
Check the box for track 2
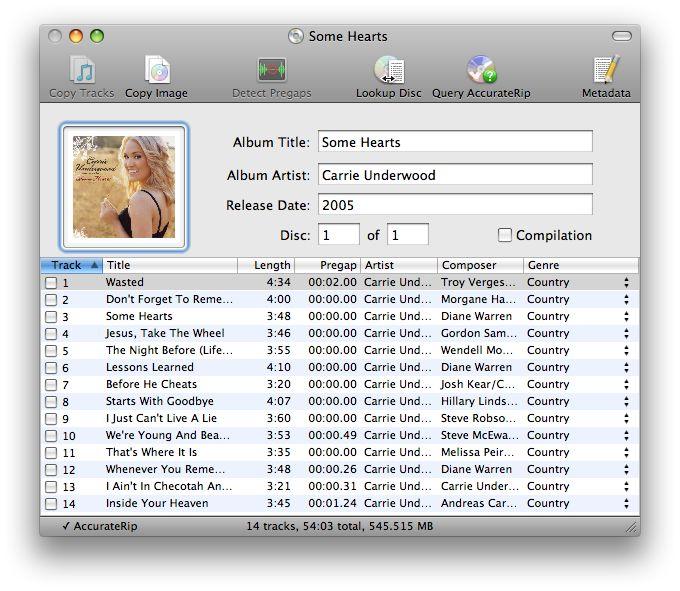(51, 300)
